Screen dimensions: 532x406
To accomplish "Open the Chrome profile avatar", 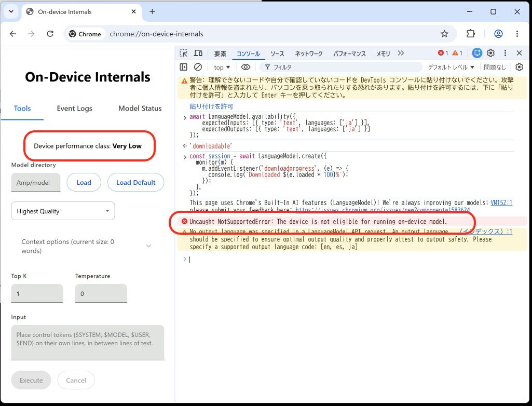I will 498,34.
